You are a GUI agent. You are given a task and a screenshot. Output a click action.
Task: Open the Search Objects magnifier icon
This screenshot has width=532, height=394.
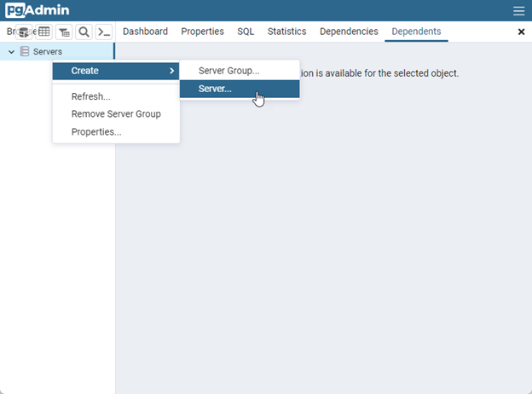[84, 32]
